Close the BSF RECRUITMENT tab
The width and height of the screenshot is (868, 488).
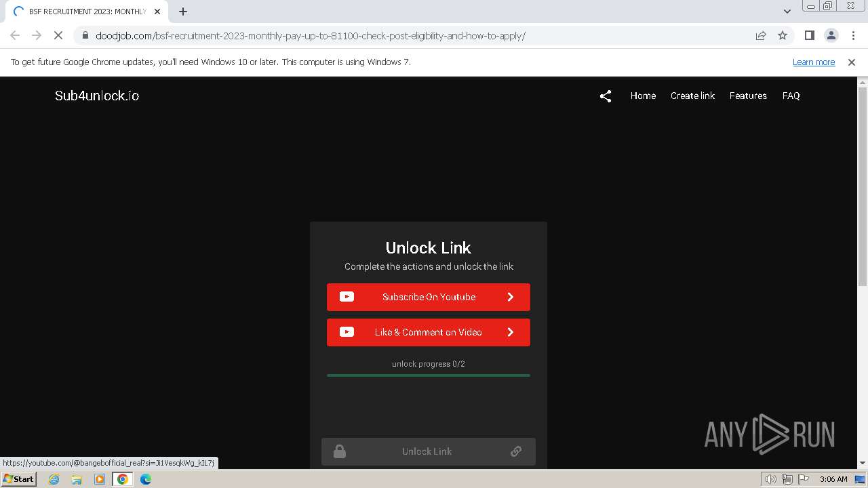point(157,12)
